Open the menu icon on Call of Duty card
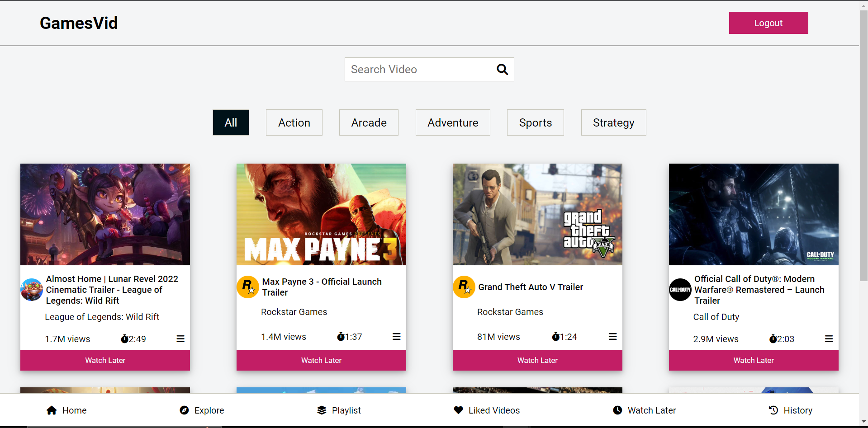The image size is (868, 428). point(829,339)
